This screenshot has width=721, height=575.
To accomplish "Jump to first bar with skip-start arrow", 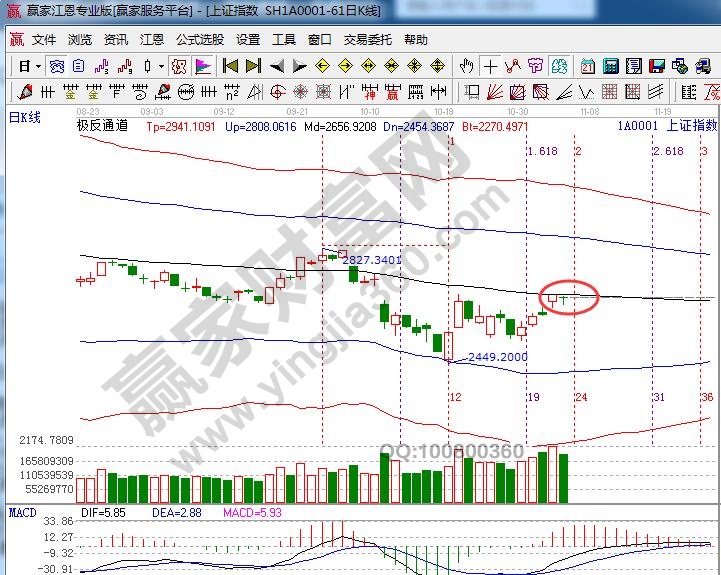I will click(x=230, y=67).
